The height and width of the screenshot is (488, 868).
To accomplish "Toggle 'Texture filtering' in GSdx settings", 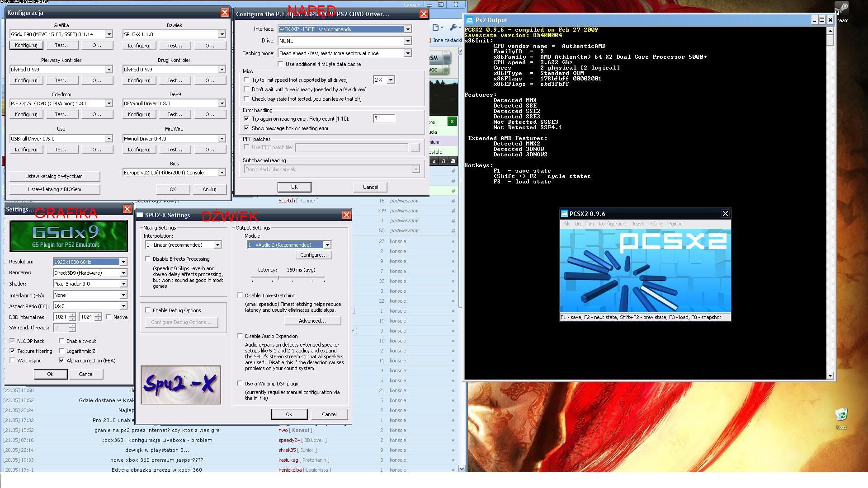I will click(x=12, y=351).
